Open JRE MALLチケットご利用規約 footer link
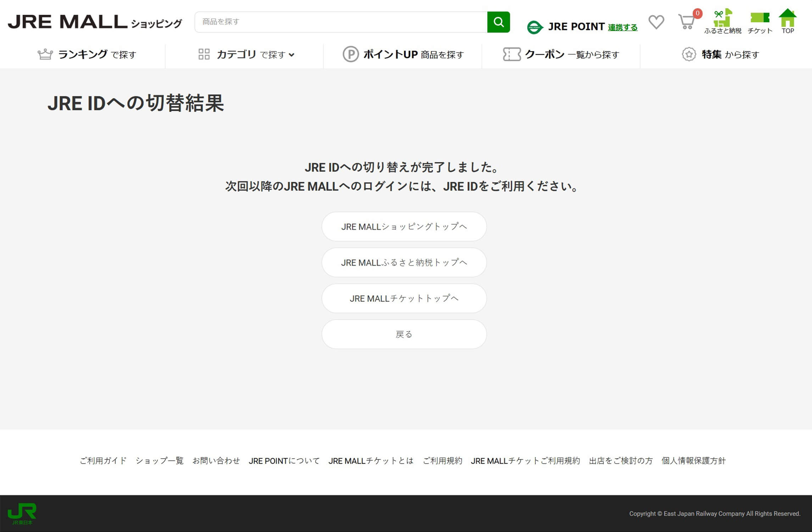The width and height of the screenshot is (812, 532). click(525, 461)
